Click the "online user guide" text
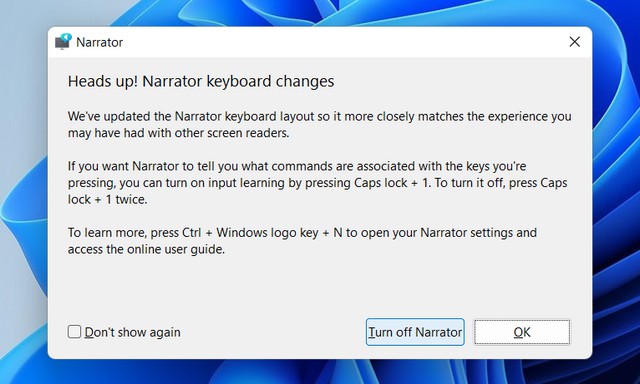 [x=176, y=249]
